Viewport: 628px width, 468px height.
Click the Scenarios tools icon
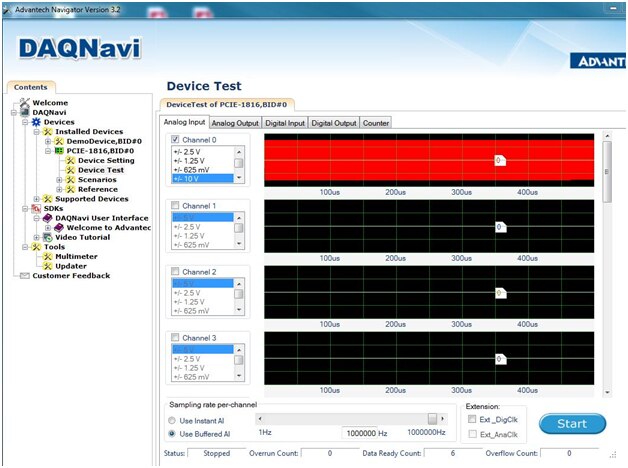point(70,180)
